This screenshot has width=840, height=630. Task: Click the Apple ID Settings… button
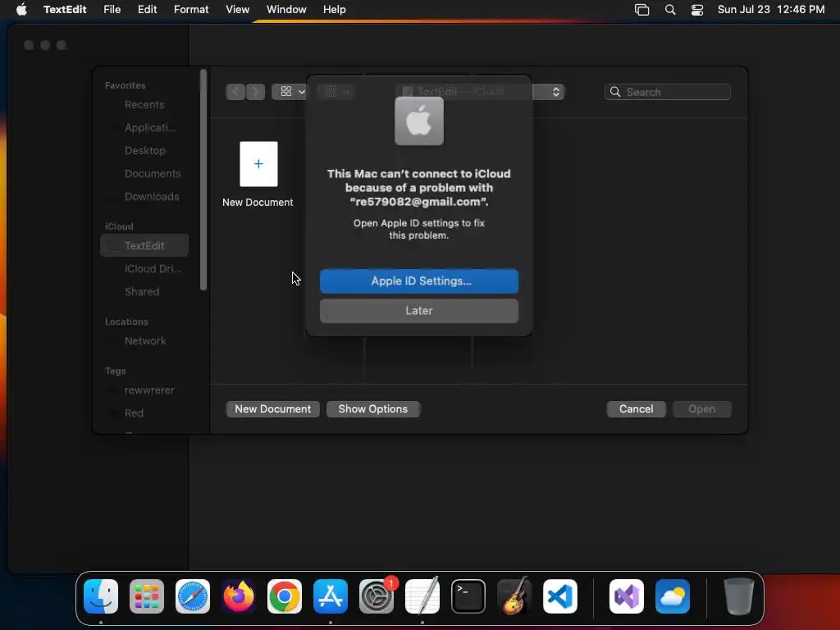[x=419, y=281]
